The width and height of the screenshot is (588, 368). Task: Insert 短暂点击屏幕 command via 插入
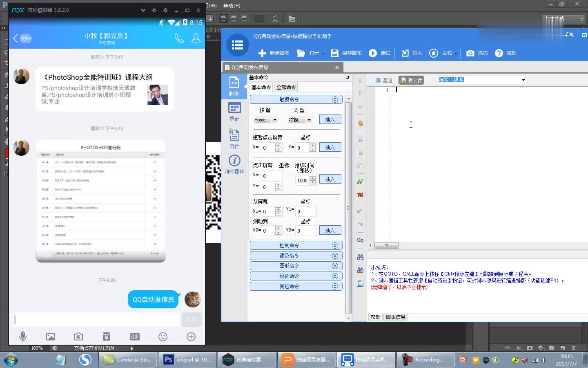tap(330, 147)
